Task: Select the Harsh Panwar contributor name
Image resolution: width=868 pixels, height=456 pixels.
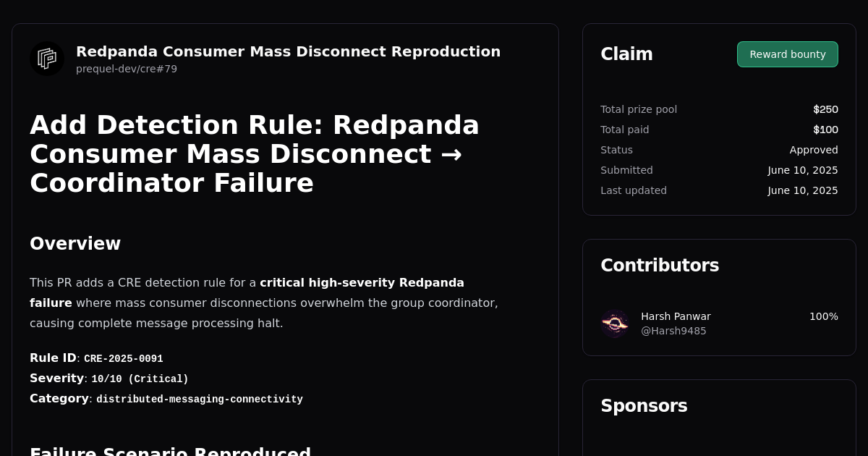Action: [x=676, y=316]
